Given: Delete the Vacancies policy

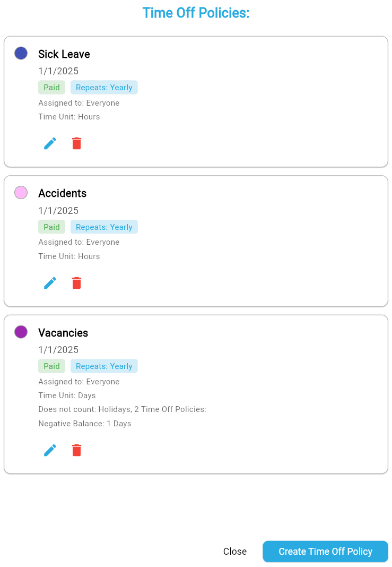Looking at the screenshot, I should (77, 450).
